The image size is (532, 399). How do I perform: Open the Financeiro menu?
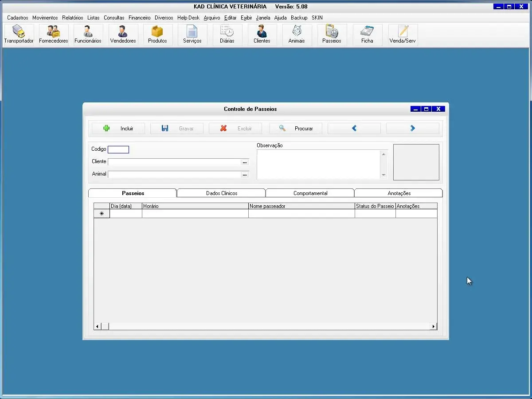coord(139,18)
